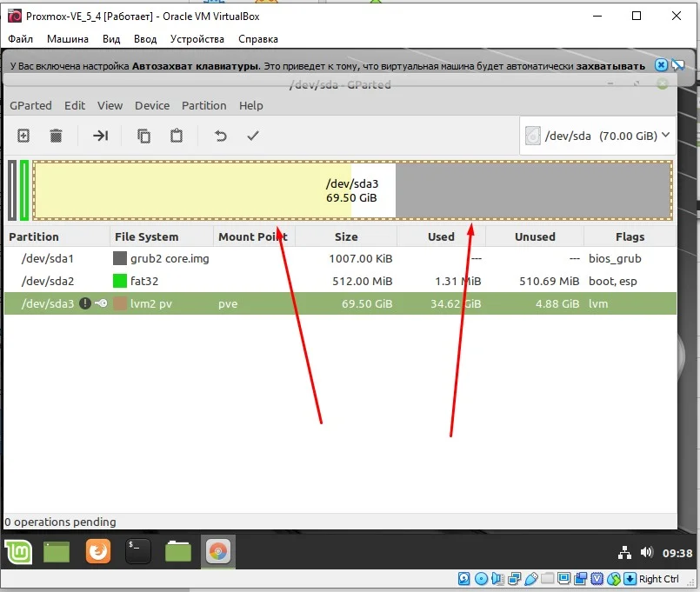
Task: Open the Device menu
Action: click(152, 106)
